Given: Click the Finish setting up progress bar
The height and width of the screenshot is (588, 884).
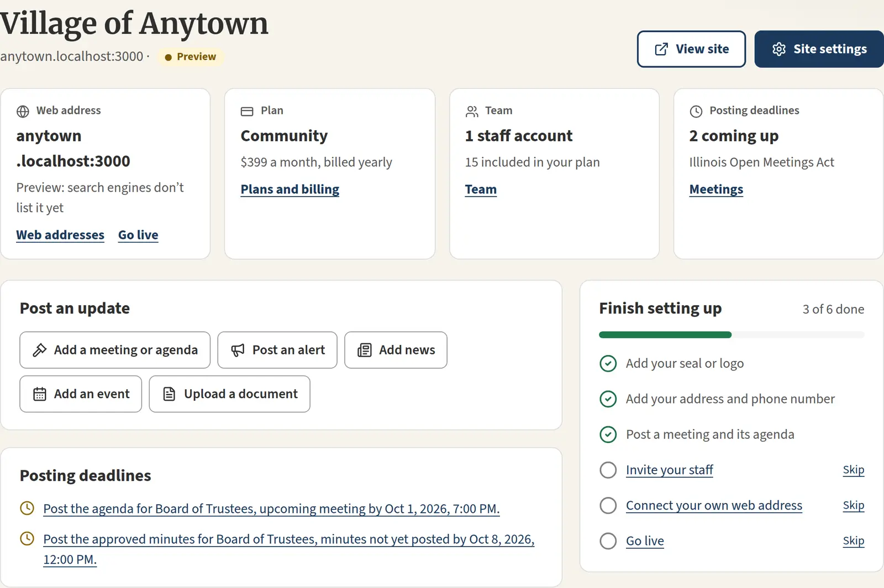Looking at the screenshot, I should point(732,335).
